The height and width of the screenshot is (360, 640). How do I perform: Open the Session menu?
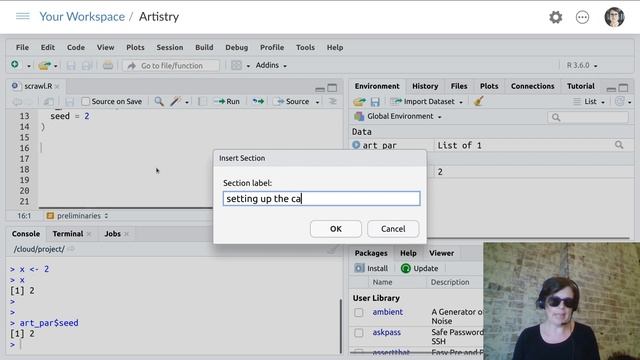170,47
